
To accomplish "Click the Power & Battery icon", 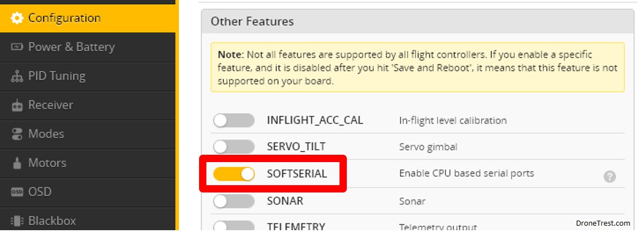I will (x=17, y=47).
